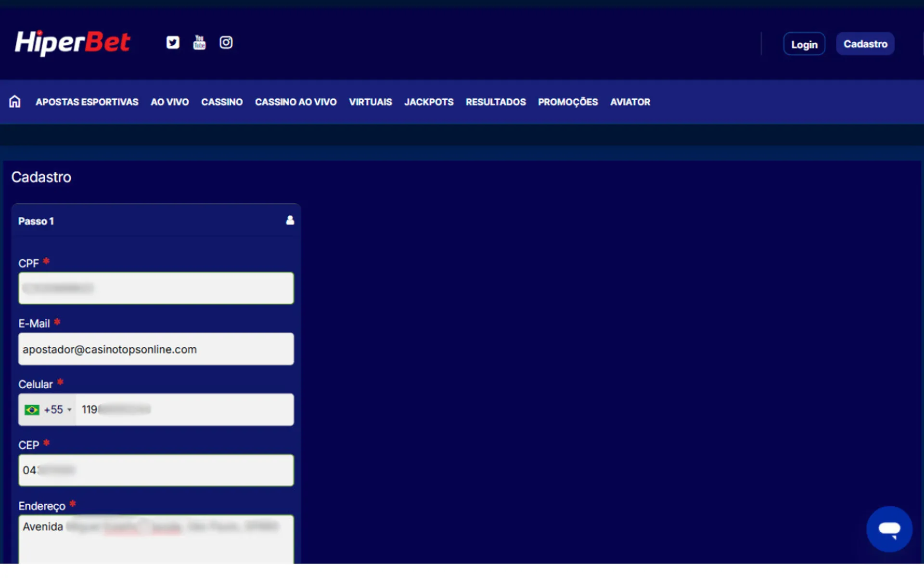924x578 pixels.
Task: Open Cassino Ao Vivo page
Action: tap(295, 102)
